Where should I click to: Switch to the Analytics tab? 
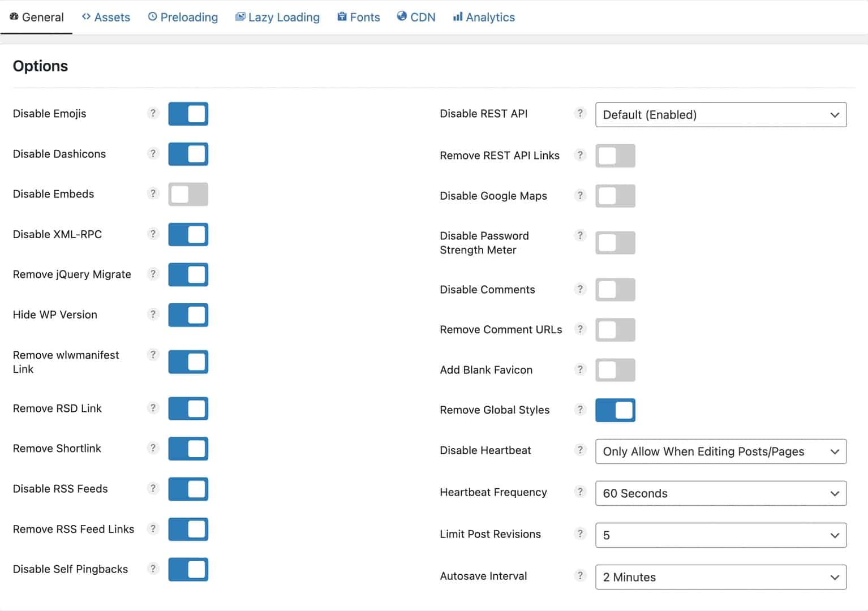[x=484, y=17]
